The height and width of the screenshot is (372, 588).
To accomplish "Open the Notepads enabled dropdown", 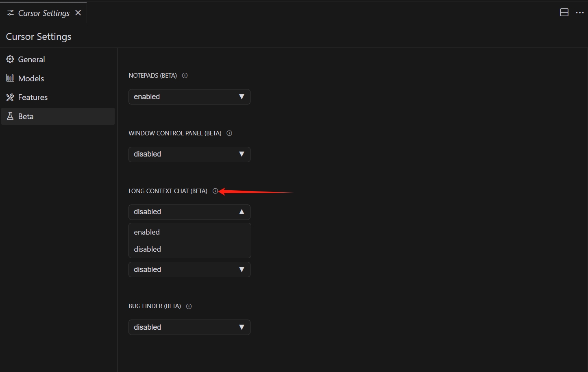I will click(x=189, y=97).
